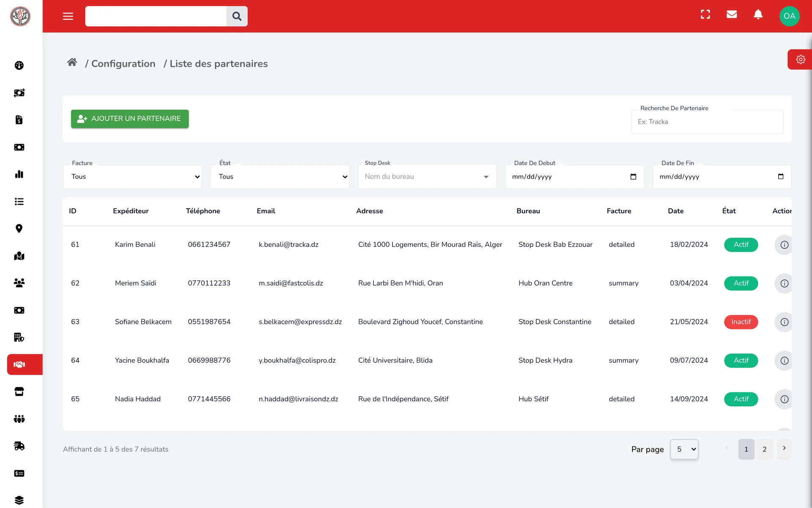Viewport: 812px width, 508px height.
Task: Open the notifications bell
Action: pos(758,15)
